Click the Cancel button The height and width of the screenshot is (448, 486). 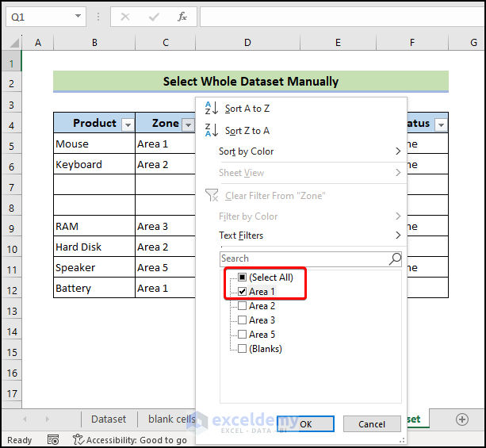(372, 424)
